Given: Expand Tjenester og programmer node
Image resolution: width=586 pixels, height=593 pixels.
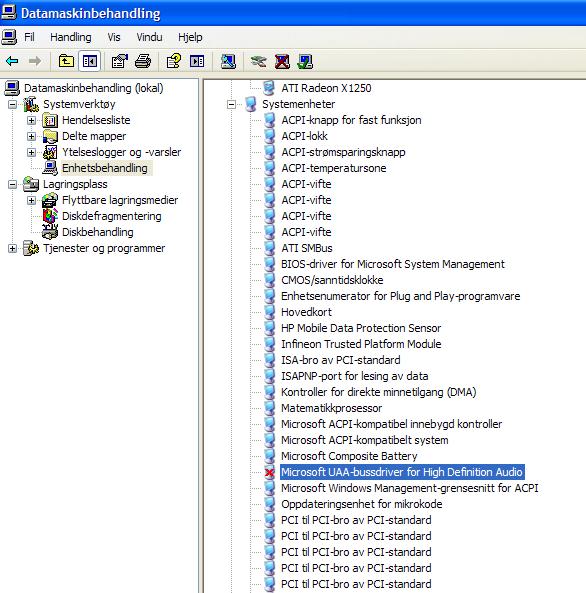Looking at the screenshot, I should (12, 248).
